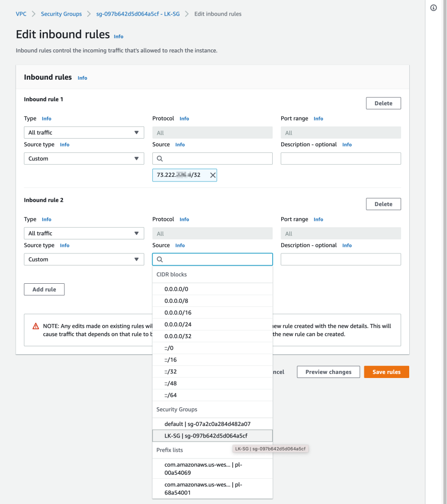Click Preview changes button

click(329, 372)
